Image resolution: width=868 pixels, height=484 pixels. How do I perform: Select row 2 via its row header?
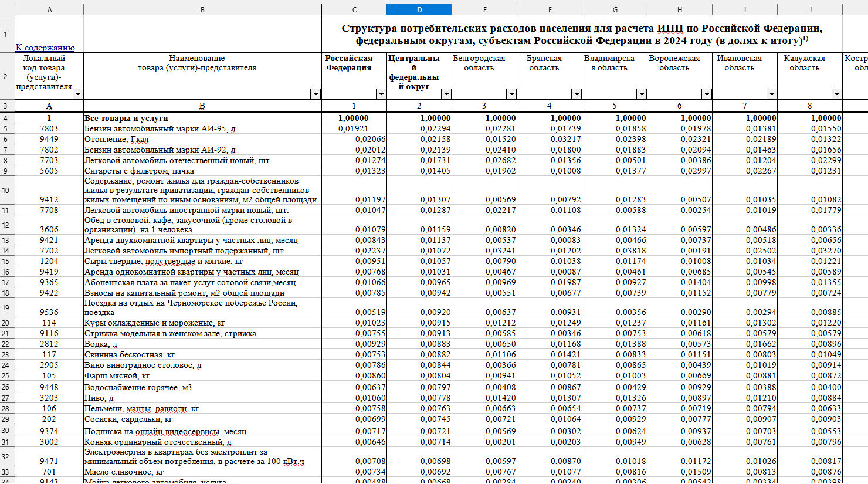7,76
